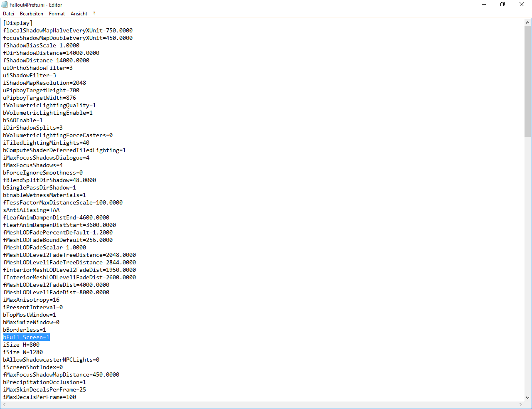Viewport: 532px width, 409px height.
Task: Click horizontal scrollbar left arrow
Action: click(5, 404)
